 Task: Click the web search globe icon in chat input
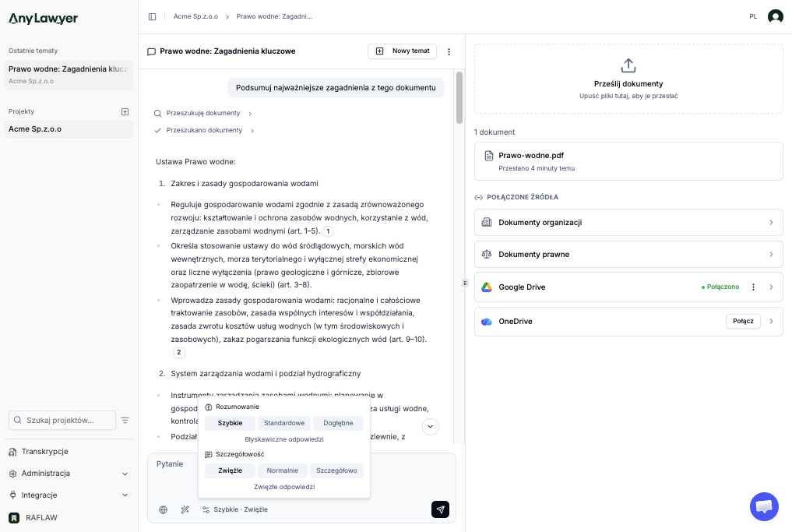tap(163, 509)
